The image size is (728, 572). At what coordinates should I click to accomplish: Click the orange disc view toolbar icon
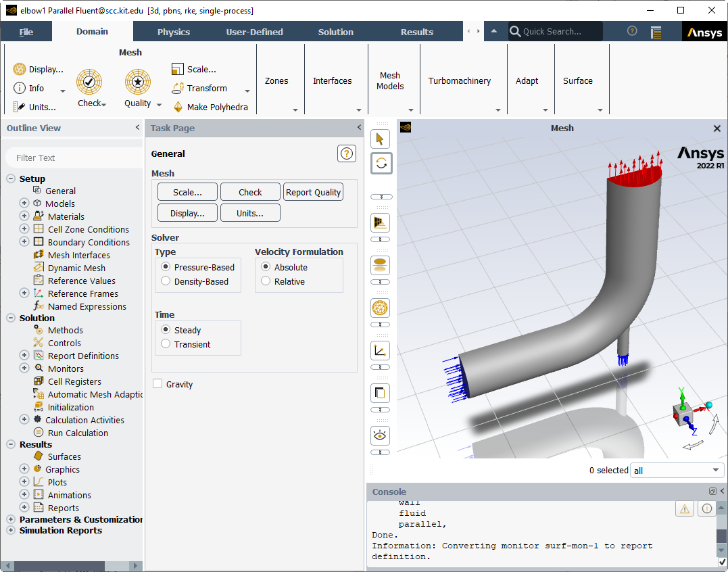[381, 265]
